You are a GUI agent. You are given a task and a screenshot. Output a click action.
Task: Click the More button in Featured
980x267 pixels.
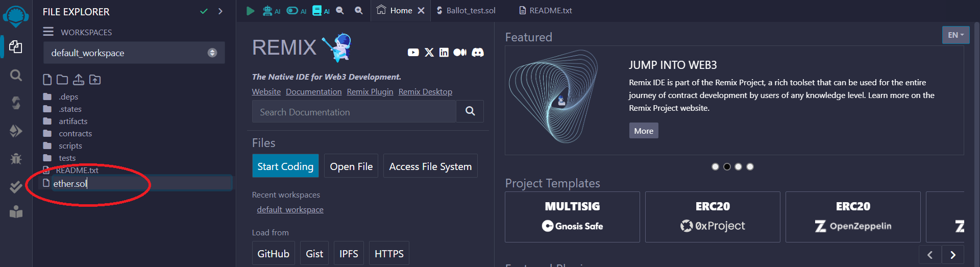(x=644, y=131)
